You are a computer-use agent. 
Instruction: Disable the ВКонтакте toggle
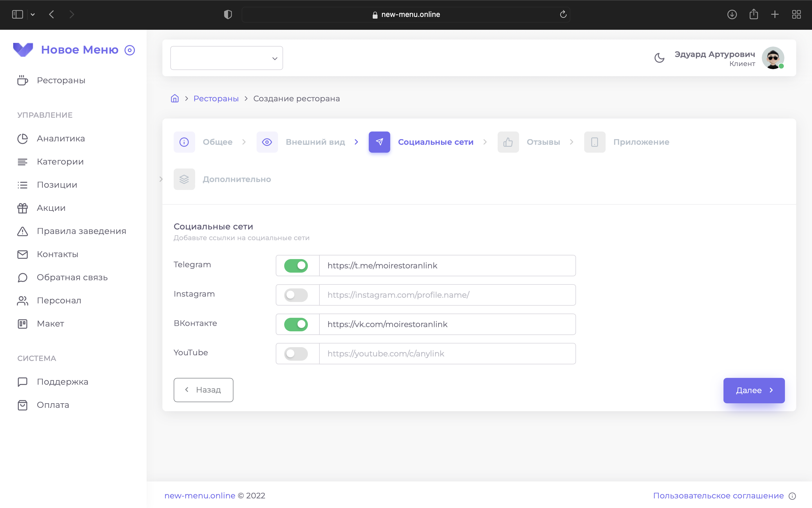point(296,324)
